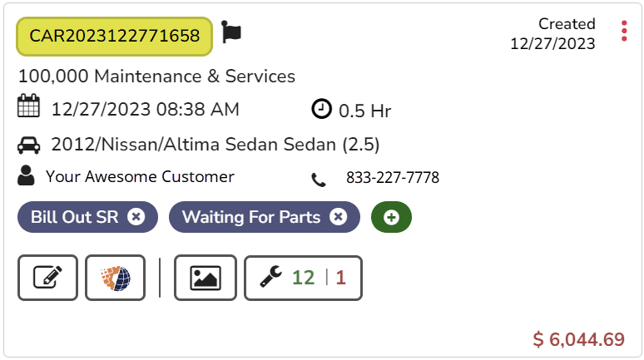
Task: Click the 2012 Nissan Altima vehicle text
Action: tap(215, 145)
